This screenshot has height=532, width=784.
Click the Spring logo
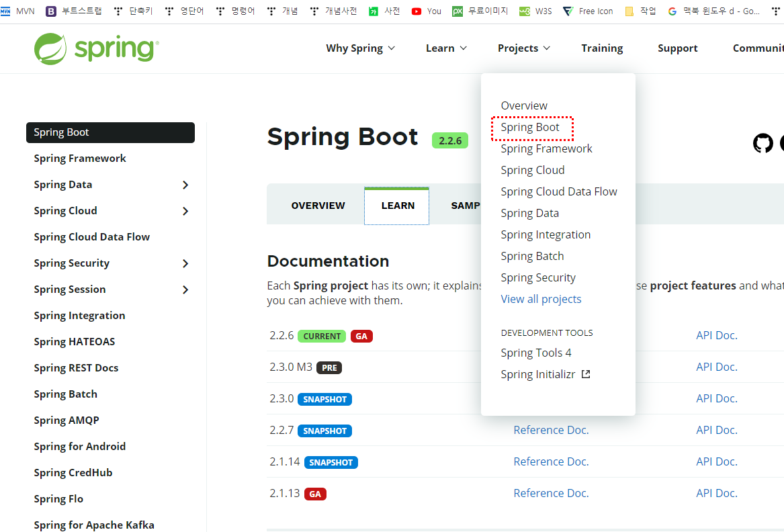97,48
